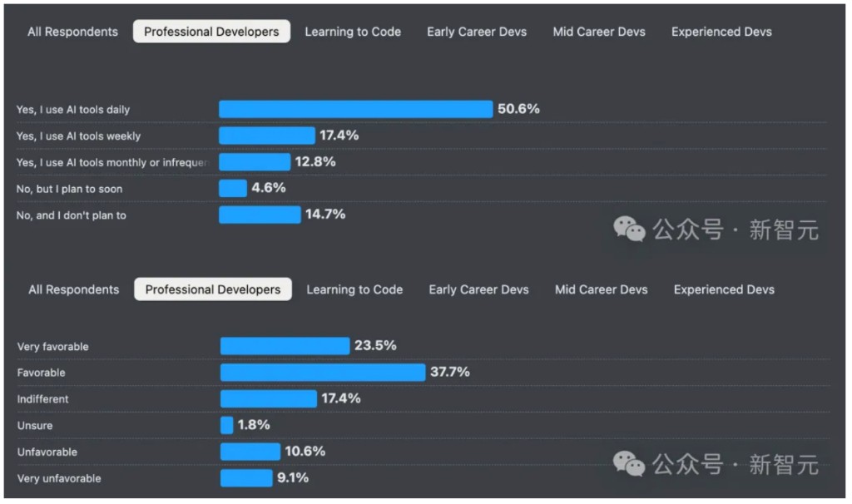Select All Respondents tab above AI usage chart
The height and width of the screenshot is (504, 852).
pos(72,32)
